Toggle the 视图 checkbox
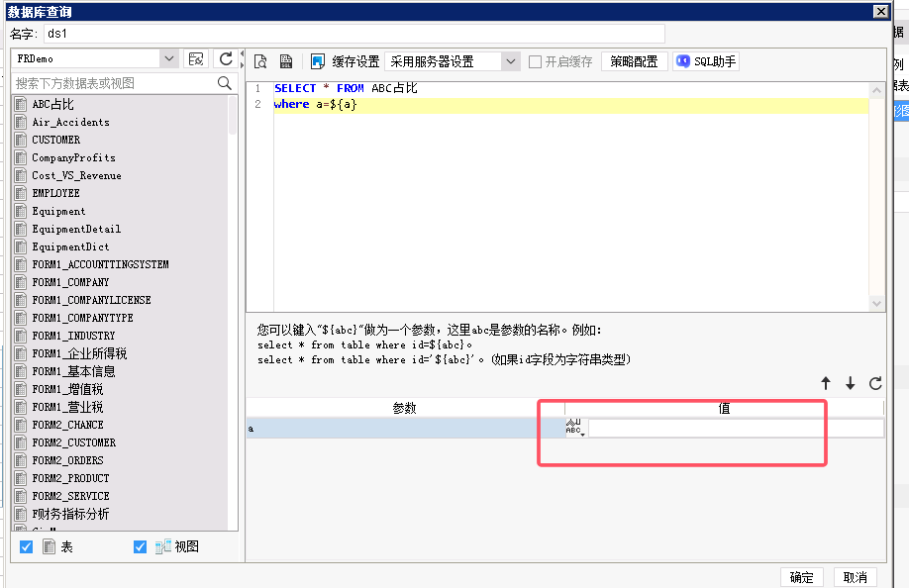The width and height of the screenshot is (909, 588). (x=140, y=546)
